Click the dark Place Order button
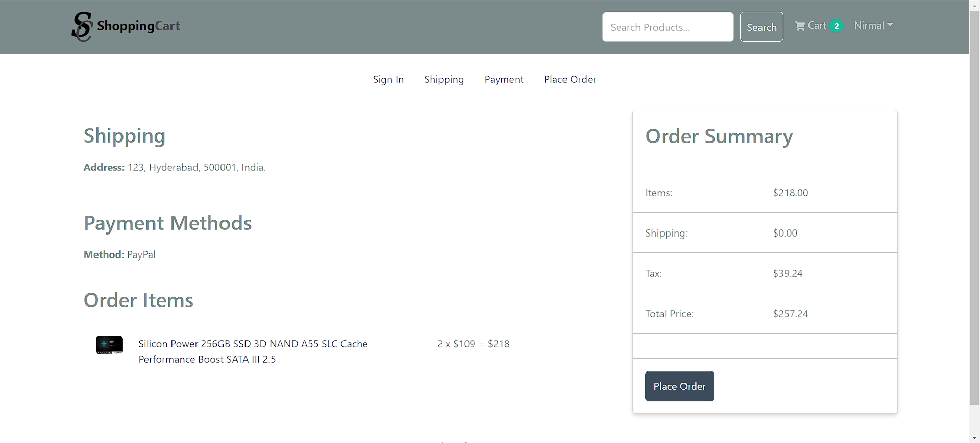Screen dimensions: 980x443 (679, 386)
